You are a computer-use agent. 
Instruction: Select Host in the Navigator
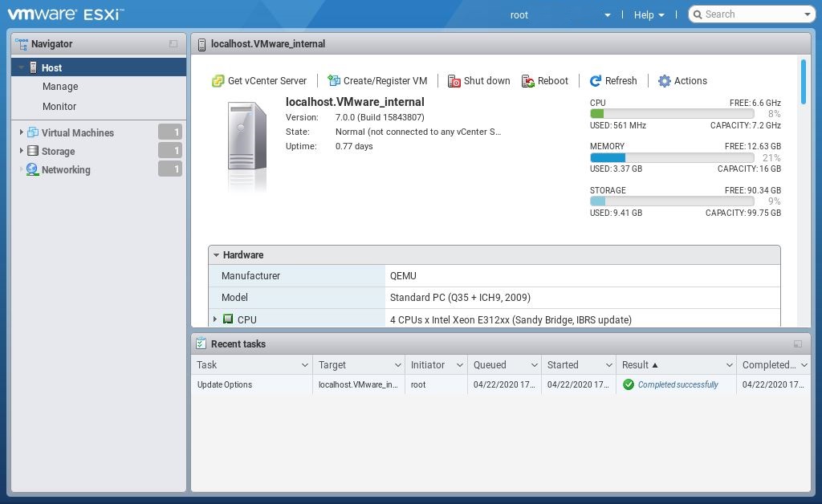pos(99,67)
